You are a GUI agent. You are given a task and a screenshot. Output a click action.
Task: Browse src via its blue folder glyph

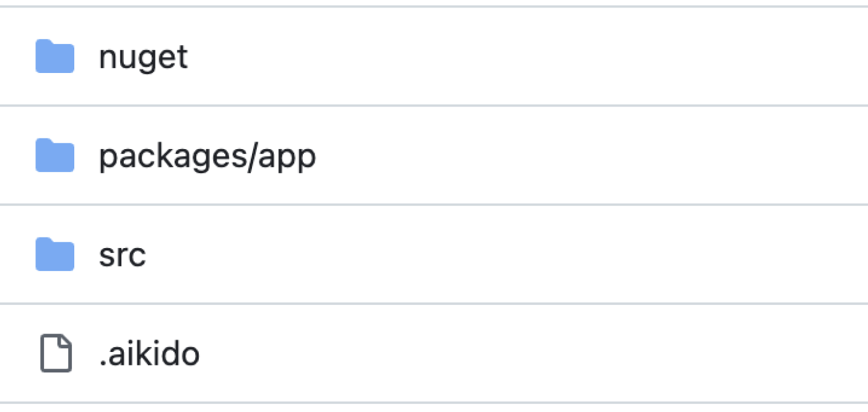[54, 255]
